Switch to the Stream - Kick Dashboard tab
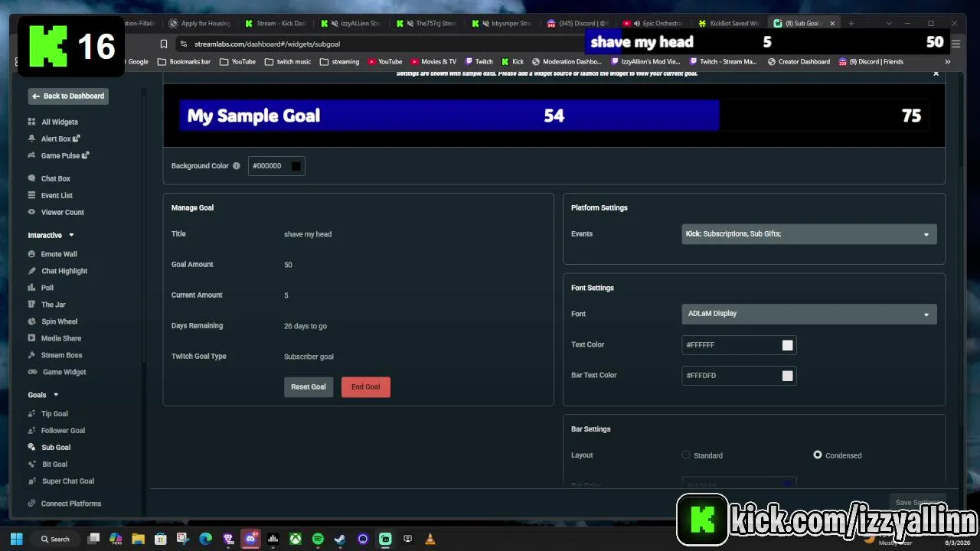This screenshot has width=980, height=551. coord(275,24)
